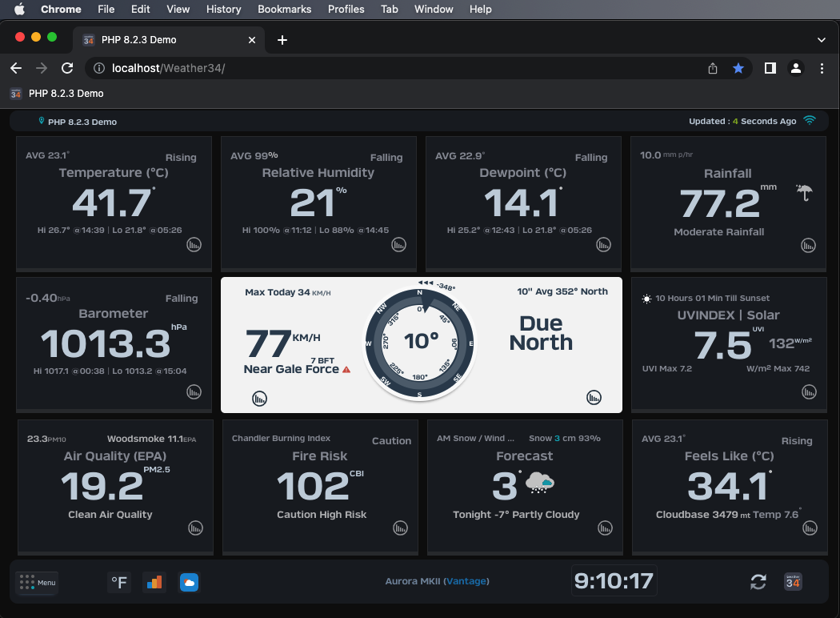
Task: Open the Temperature chart icon
Action: [194, 245]
